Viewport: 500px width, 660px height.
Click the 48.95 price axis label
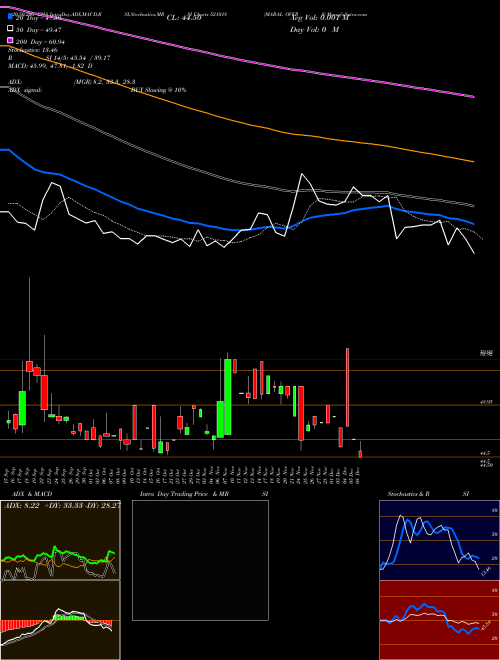pos(486,402)
